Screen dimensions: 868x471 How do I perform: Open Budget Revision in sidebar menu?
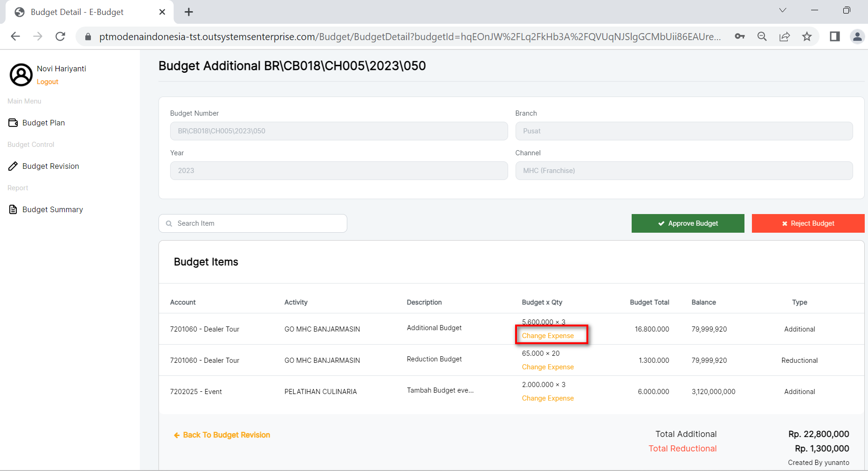coord(50,166)
